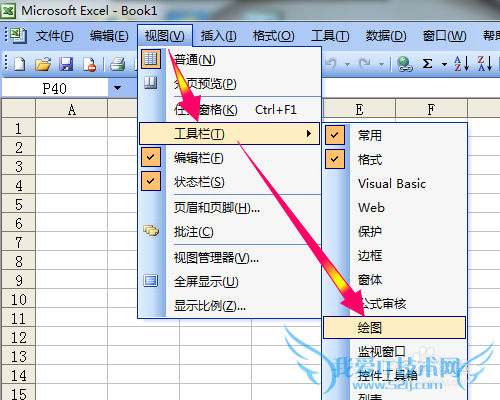The image size is (500, 400).
Task: Choose 任务窗格(K) Task Pane entry
Action: pos(230,110)
